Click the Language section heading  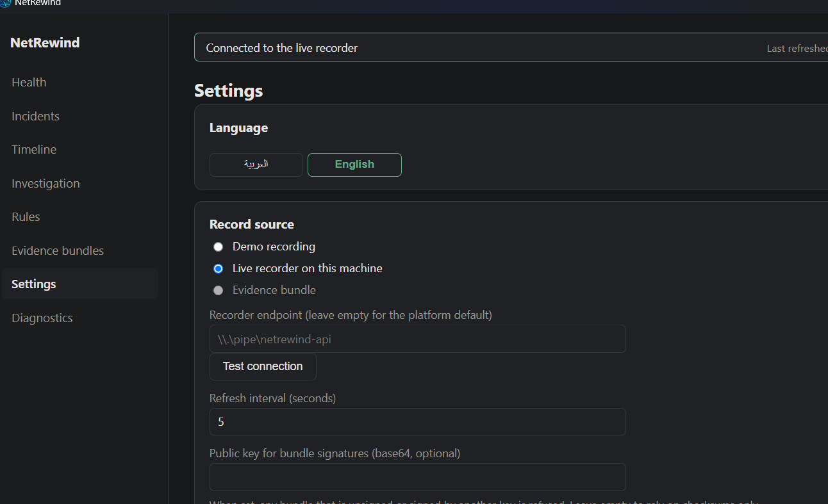(238, 128)
